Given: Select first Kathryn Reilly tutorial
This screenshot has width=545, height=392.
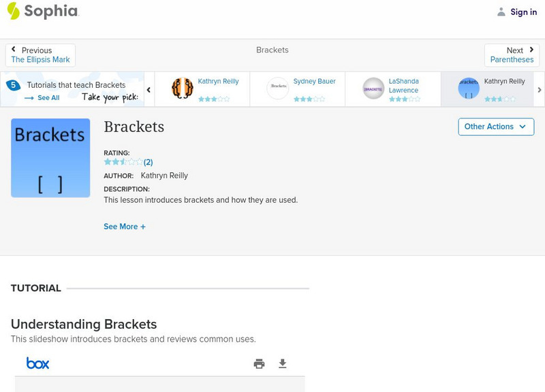Looking at the screenshot, I should [202, 89].
